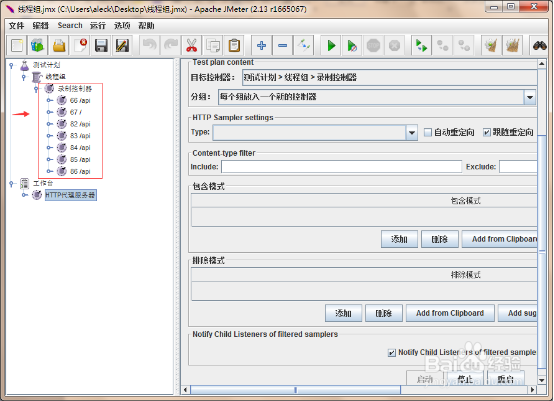The width and height of the screenshot is (554, 401).
Task: Collapse the 工作台 tree node handle
Action: (x=11, y=183)
